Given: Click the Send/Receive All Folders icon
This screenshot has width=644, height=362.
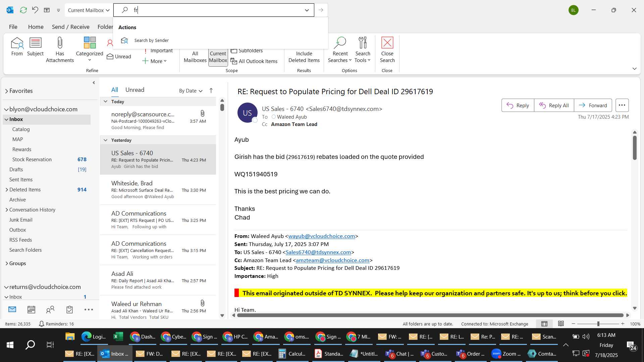Looking at the screenshot, I should coord(23,10).
